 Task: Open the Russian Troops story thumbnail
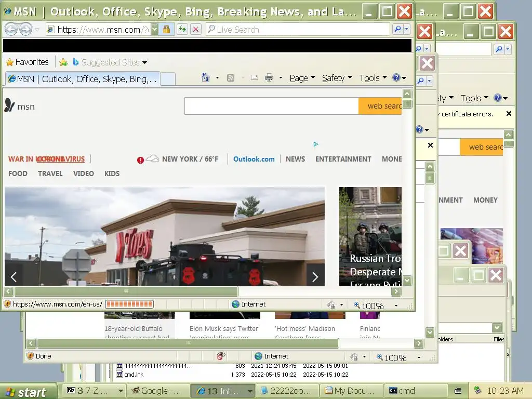click(x=370, y=236)
